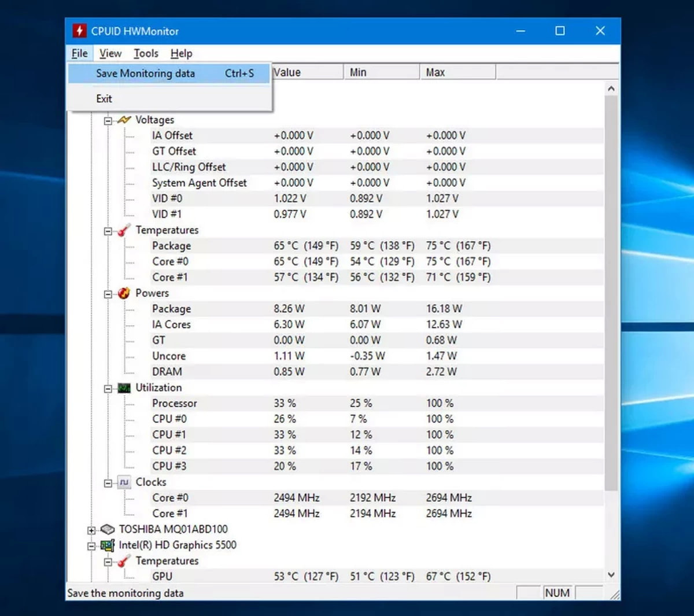Open the Help menu

181,53
